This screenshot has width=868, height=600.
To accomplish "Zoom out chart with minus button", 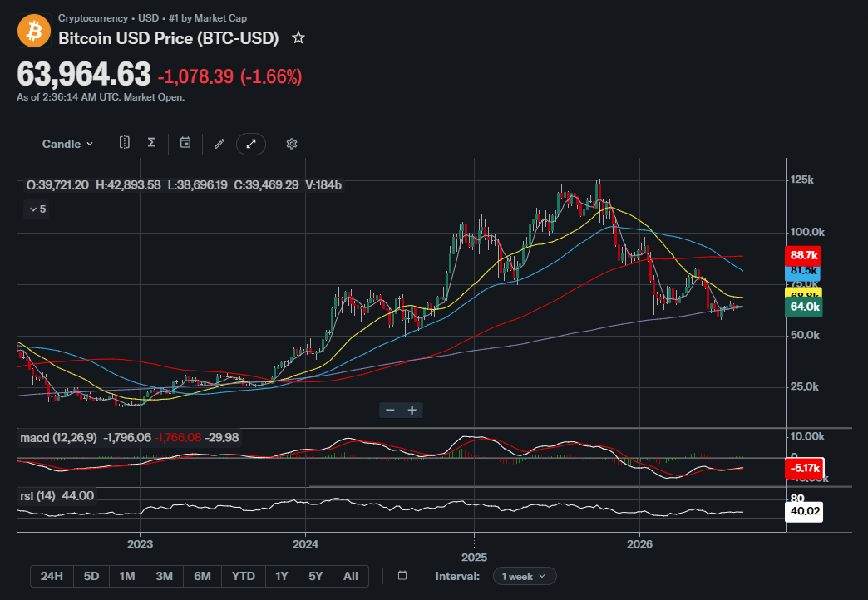I will 390,411.
